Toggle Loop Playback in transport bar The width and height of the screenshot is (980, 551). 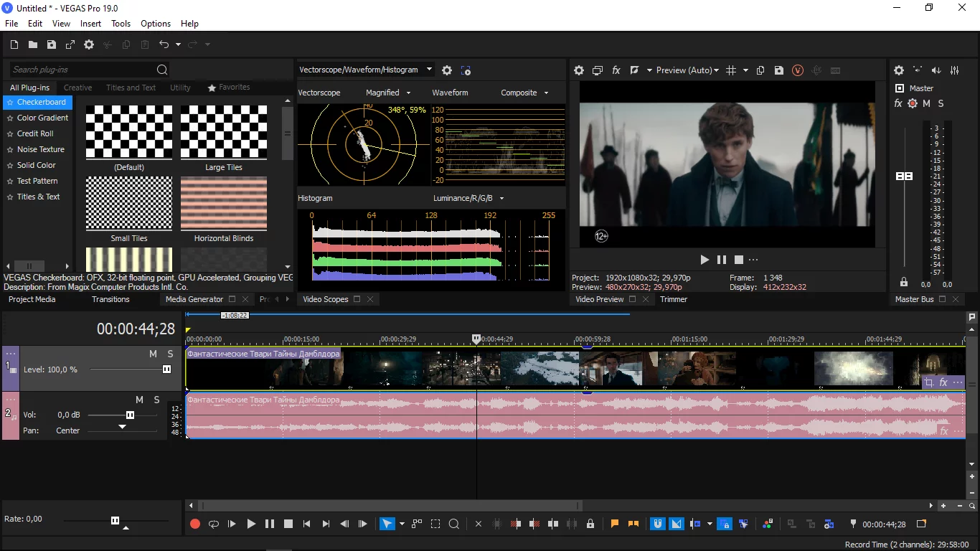(x=214, y=524)
